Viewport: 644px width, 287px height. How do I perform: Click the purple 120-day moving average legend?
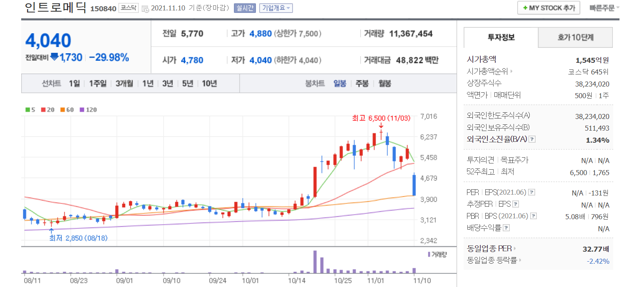point(88,110)
